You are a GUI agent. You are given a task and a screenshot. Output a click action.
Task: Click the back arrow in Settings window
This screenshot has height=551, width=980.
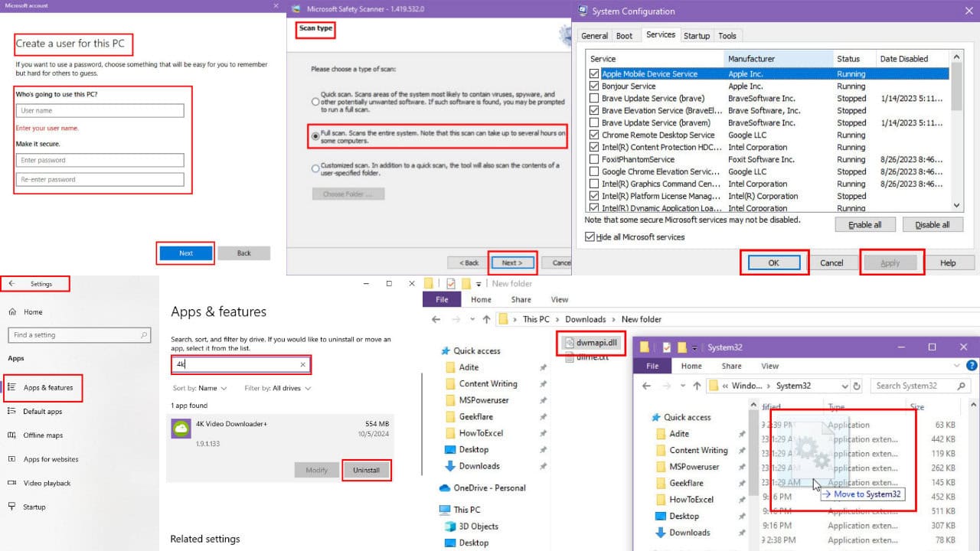[11, 284]
